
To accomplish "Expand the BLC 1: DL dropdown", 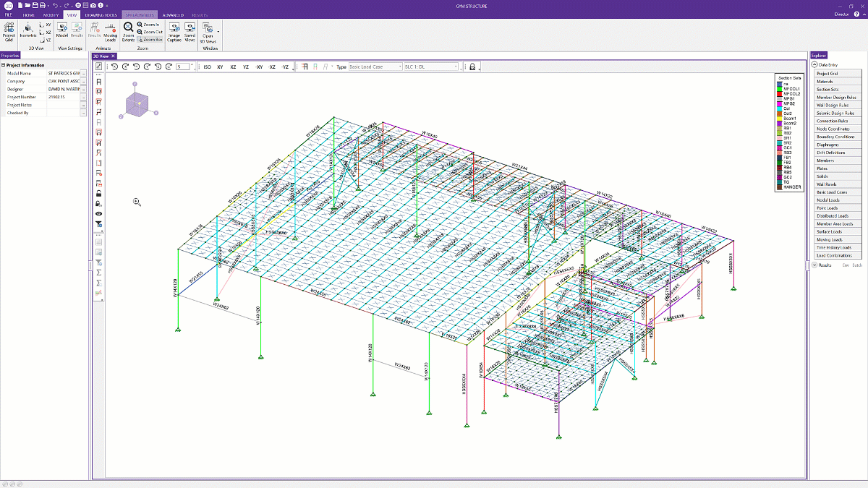I will tap(431, 67).
